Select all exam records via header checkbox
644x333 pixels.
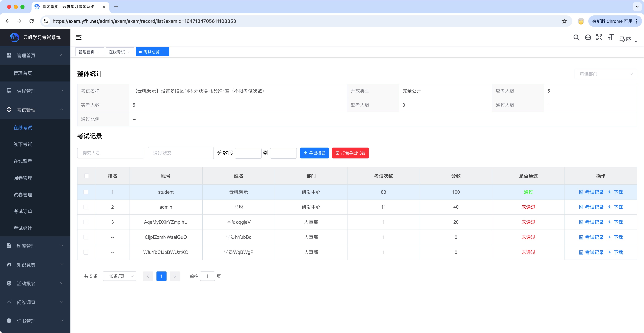point(86,176)
